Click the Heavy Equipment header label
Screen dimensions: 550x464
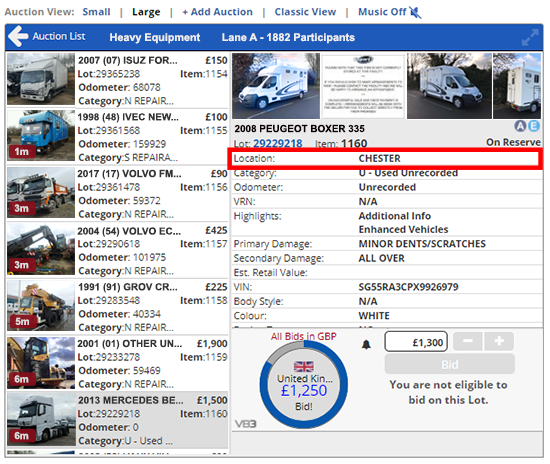[155, 38]
